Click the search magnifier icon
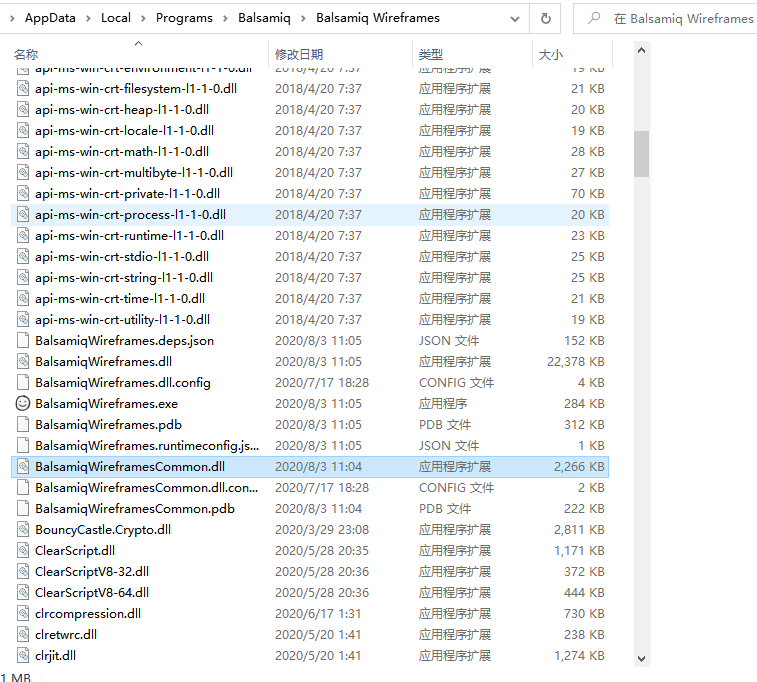This screenshot has width=757, height=682. tap(594, 18)
